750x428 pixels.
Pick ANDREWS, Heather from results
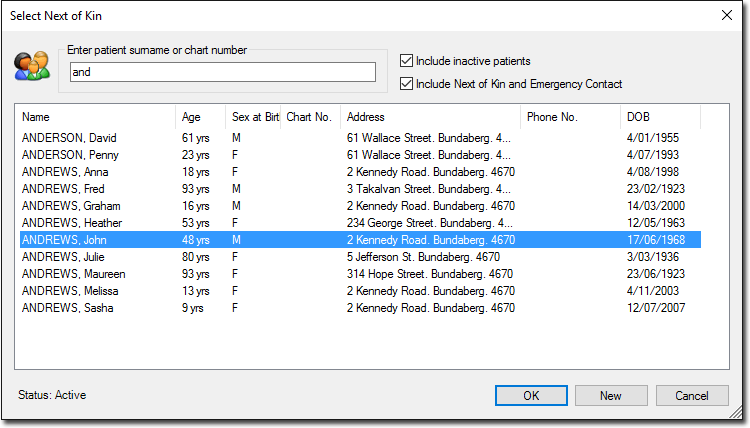tap(360, 223)
